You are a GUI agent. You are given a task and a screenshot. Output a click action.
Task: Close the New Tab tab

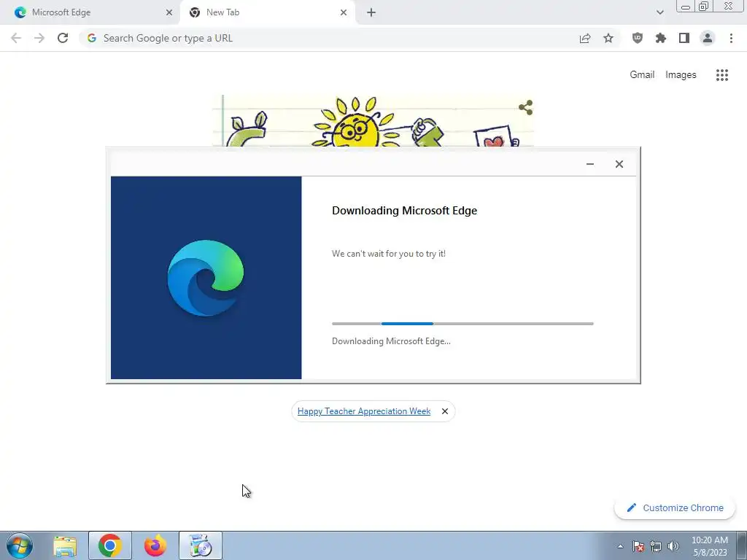pyautogui.click(x=344, y=12)
